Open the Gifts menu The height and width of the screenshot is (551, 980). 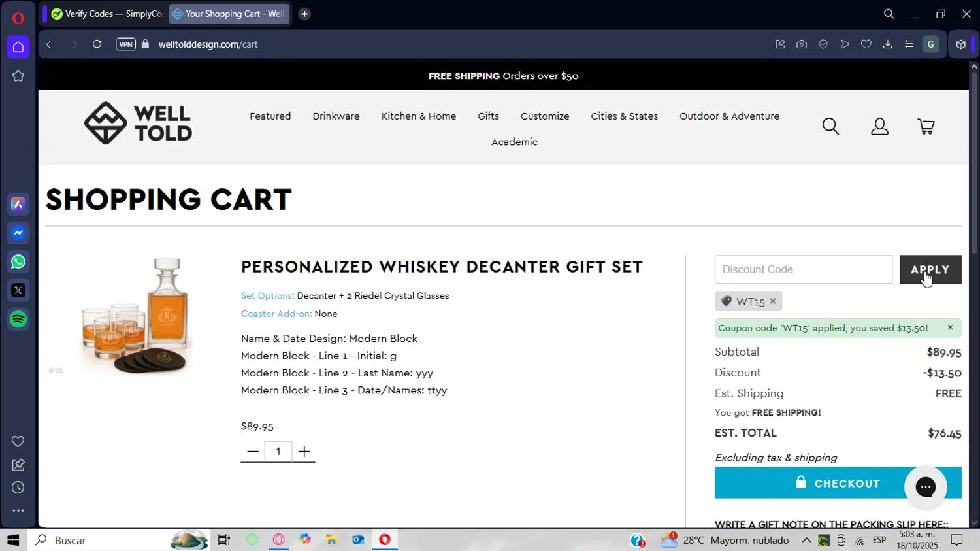pos(488,116)
